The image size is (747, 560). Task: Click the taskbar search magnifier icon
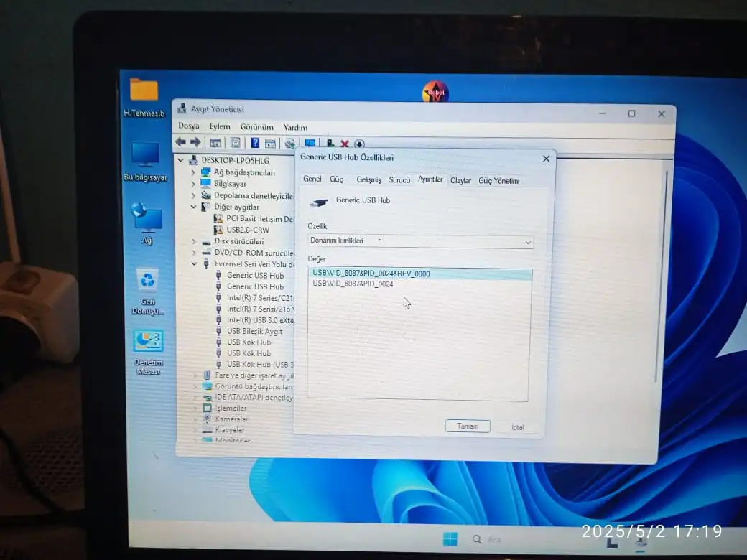[x=476, y=539]
